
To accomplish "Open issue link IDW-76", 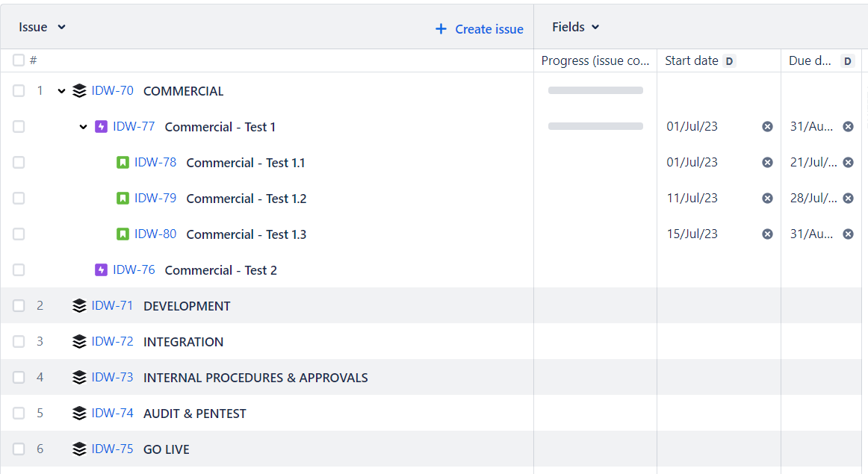I will point(134,270).
